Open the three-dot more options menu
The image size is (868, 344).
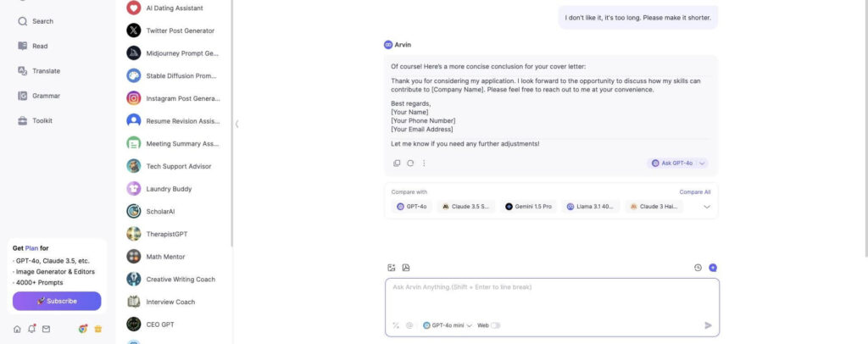point(424,164)
